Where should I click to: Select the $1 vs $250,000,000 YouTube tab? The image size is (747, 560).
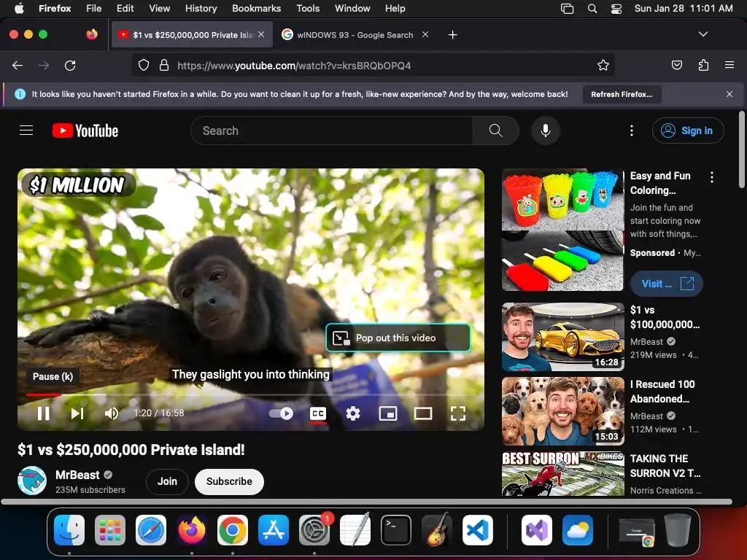(x=192, y=35)
